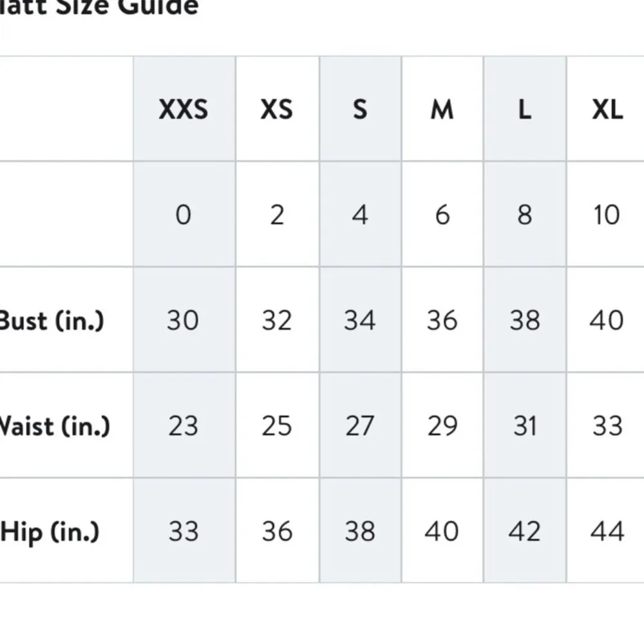Click the Bust (in.) row label

pyautogui.click(x=52, y=320)
